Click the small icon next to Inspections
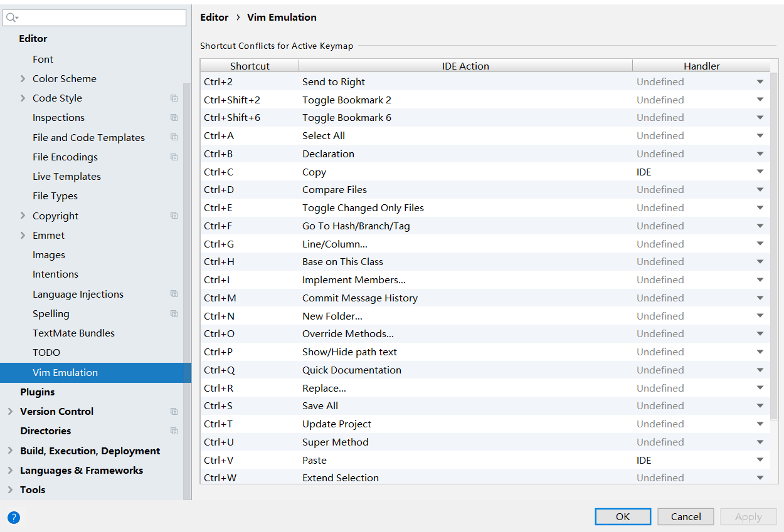This screenshot has height=532, width=784. (174, 117)
